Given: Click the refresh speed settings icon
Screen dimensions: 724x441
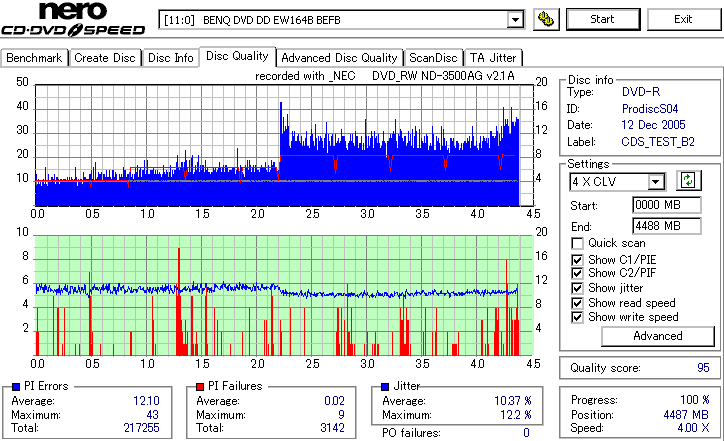Looking at the screenshot, I should click(x=688, y=181).
